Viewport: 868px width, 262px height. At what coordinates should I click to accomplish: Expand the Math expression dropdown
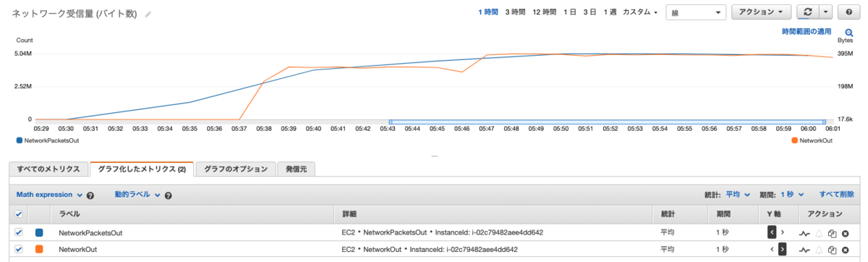point(48,195)
